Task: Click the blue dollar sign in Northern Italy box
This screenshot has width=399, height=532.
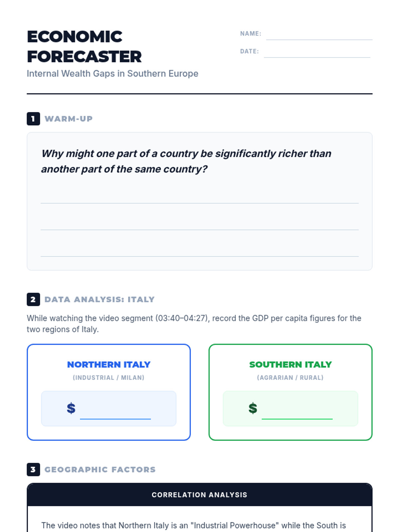Action: 71,408
